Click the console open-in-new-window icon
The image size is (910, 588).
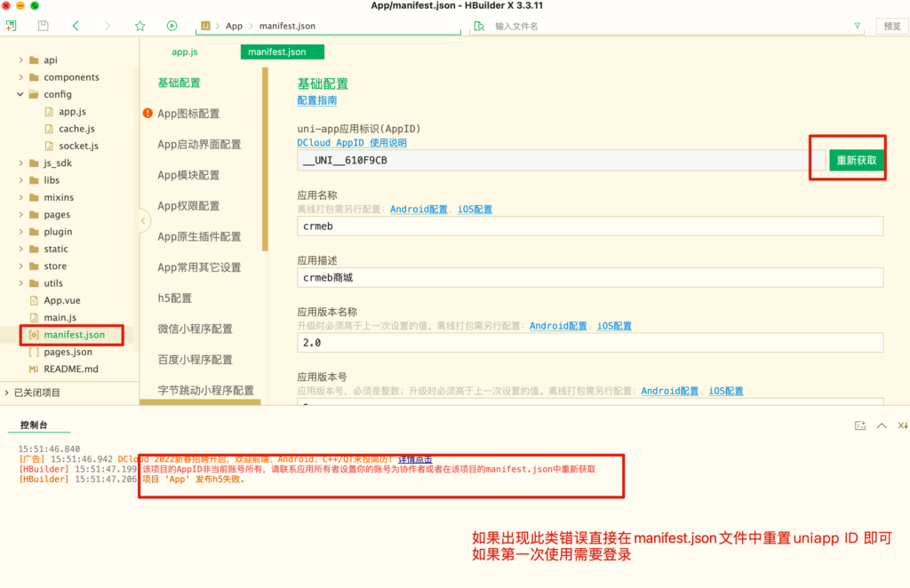click(860, 425)
